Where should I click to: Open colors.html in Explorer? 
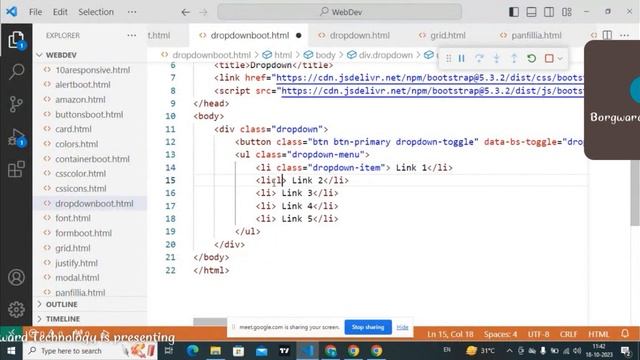(77, 144)
